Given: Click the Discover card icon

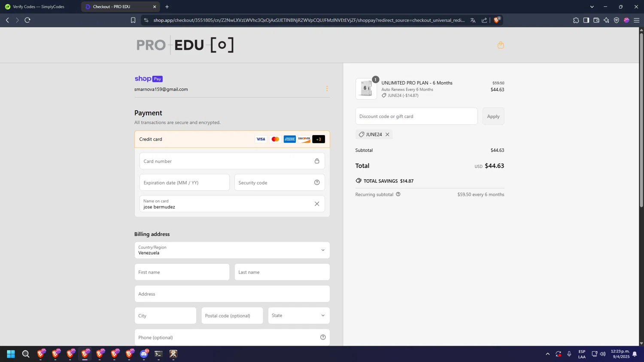Looking at the screenshot, I should pos(304,139).
